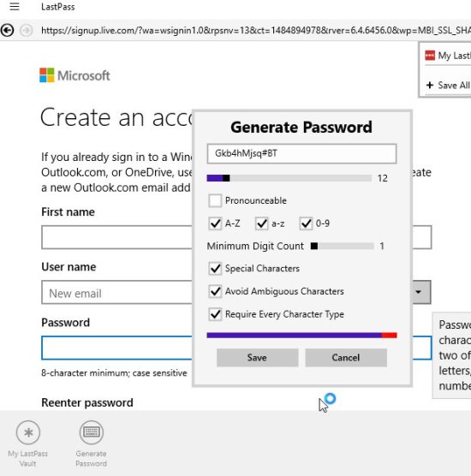This screenshot has height=476, width=471.
Task: Adjust the Minimum Digit Count slider
Action: (x=343, y=246)
